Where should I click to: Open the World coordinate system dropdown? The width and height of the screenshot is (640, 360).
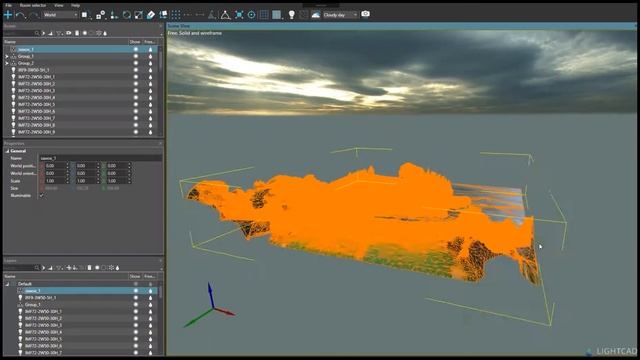(x=60, y=15)
